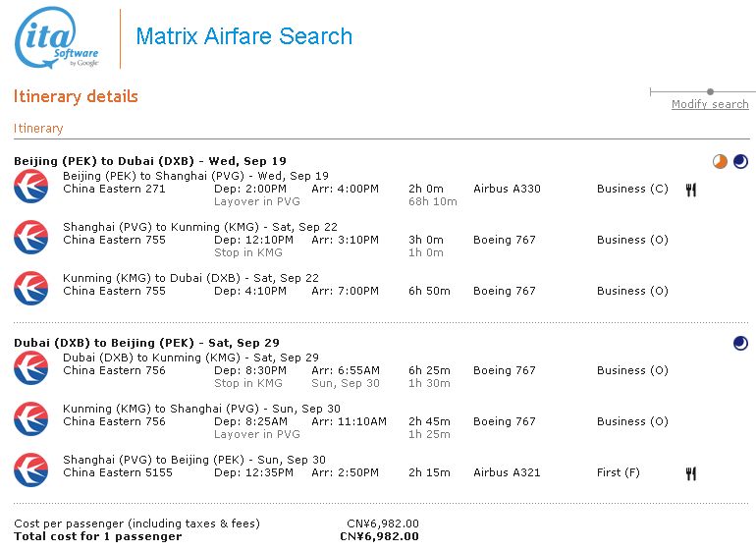Image resolution: width=756 pixels, height=551 pixels.
Task: Click meal icon on First (F) flight
Action: [691, 473]
